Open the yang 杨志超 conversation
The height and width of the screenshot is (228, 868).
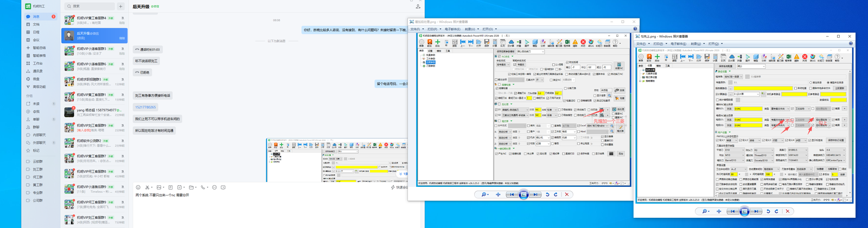tap(94, 112)
